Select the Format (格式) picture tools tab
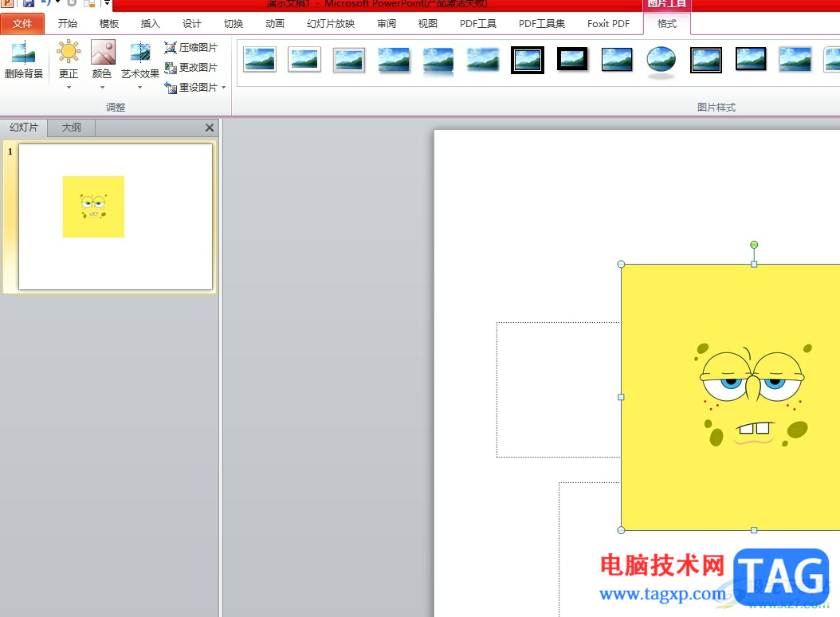The height and width of the screenshot is (617, 840). [666, 24]
